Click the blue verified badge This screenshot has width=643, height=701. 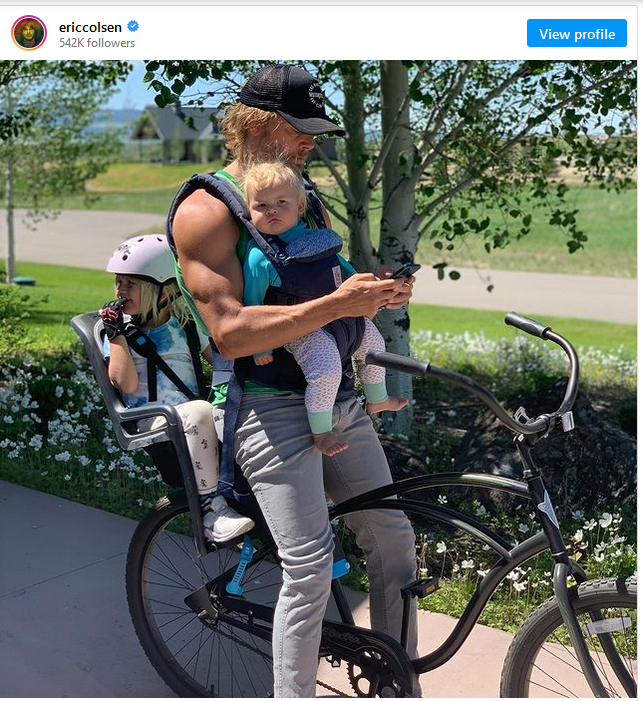[x=133, y=26]
